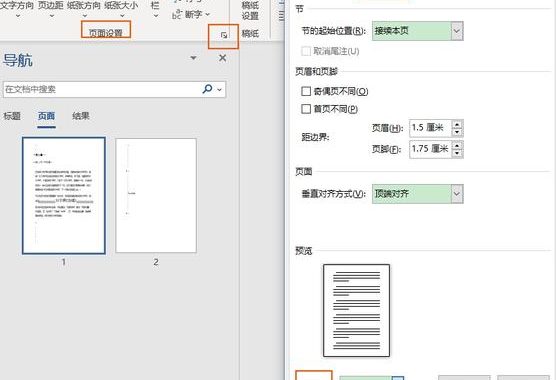Open the Page Setup dialog launcher arrow
The image size is (556, 380).
tap(224, 35)
